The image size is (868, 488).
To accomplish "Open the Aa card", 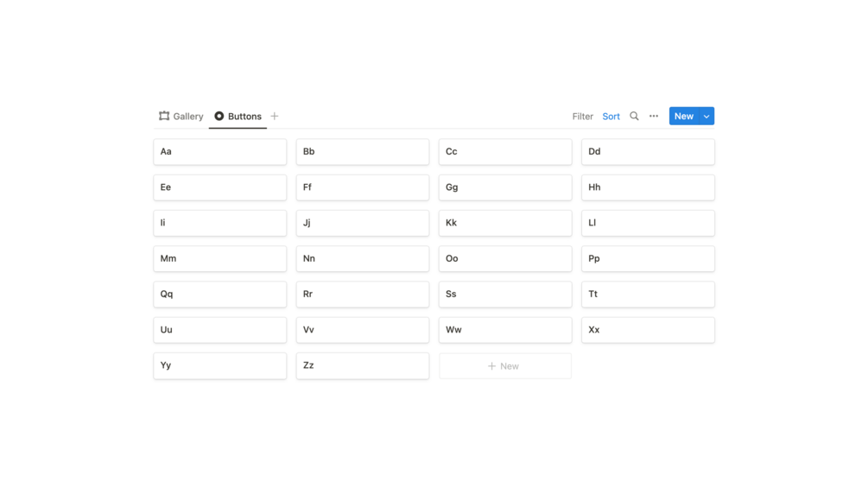I will click(x=220, y=152).
